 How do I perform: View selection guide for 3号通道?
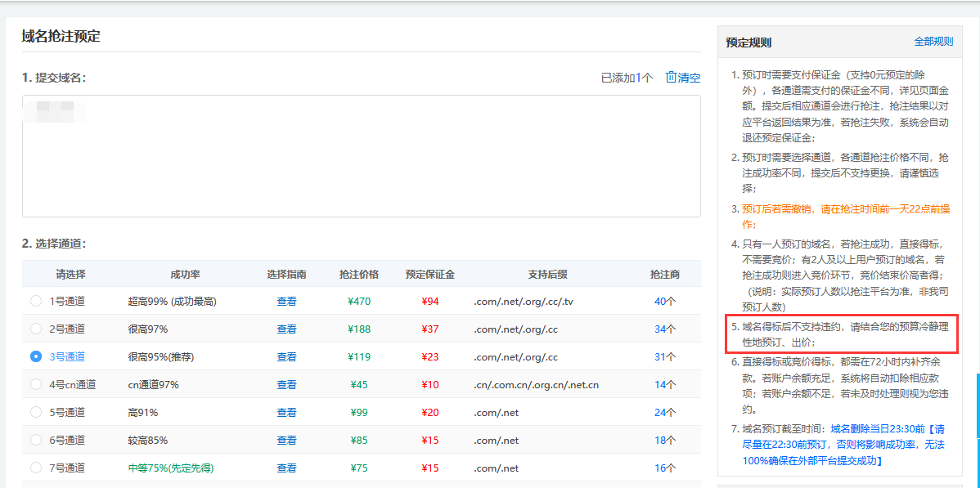[286, 357]
